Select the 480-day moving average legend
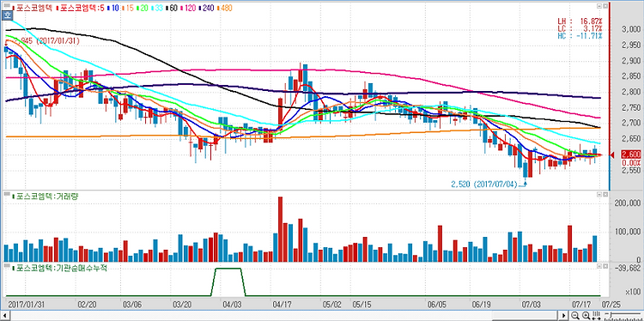 pos(224,8)
